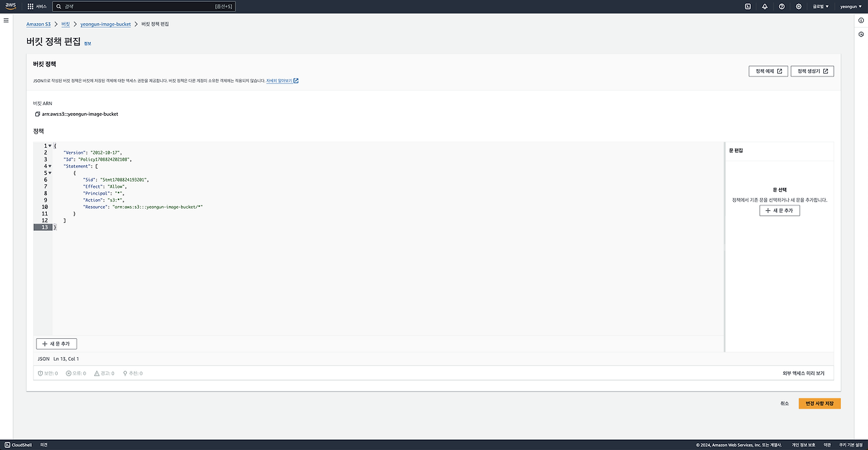Click the Resource ARN line in editor
This screenshot has width=868, height=450.
[x=143, y=207]
